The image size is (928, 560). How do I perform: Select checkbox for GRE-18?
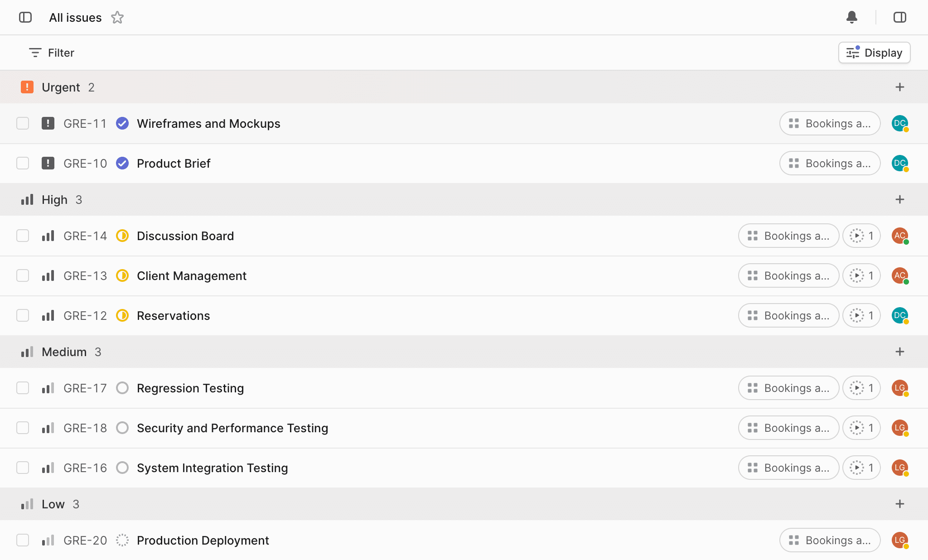pyautogui.click(x=23, y=428)
